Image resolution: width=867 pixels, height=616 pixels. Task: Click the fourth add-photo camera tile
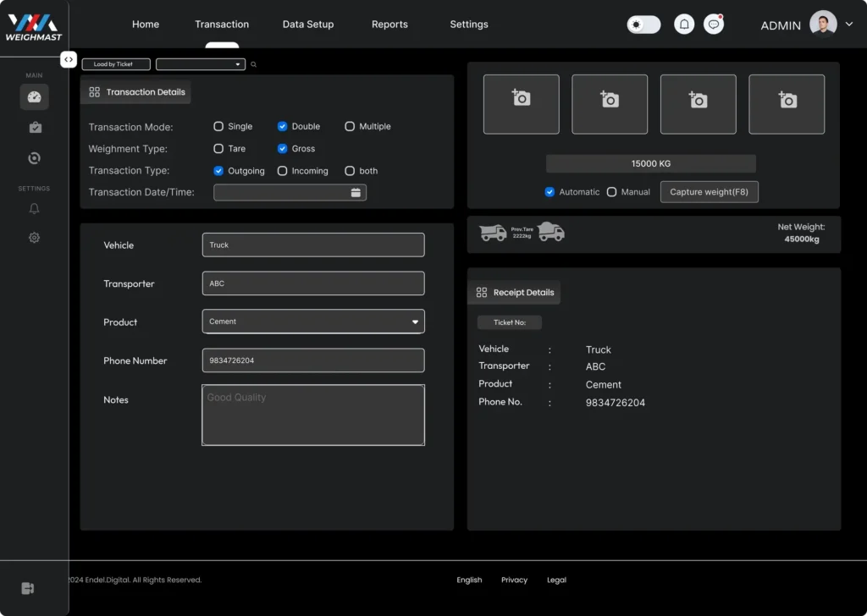tap(787, 104)
